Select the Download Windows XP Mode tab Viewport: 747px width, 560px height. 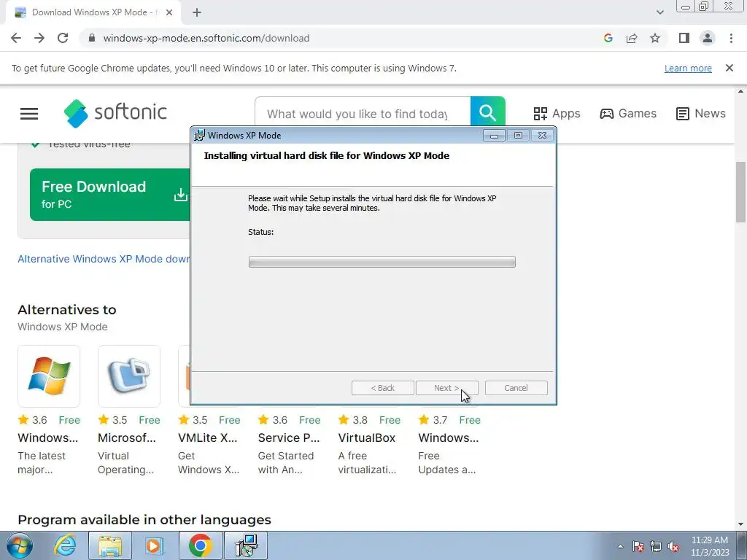pos(93,13)
